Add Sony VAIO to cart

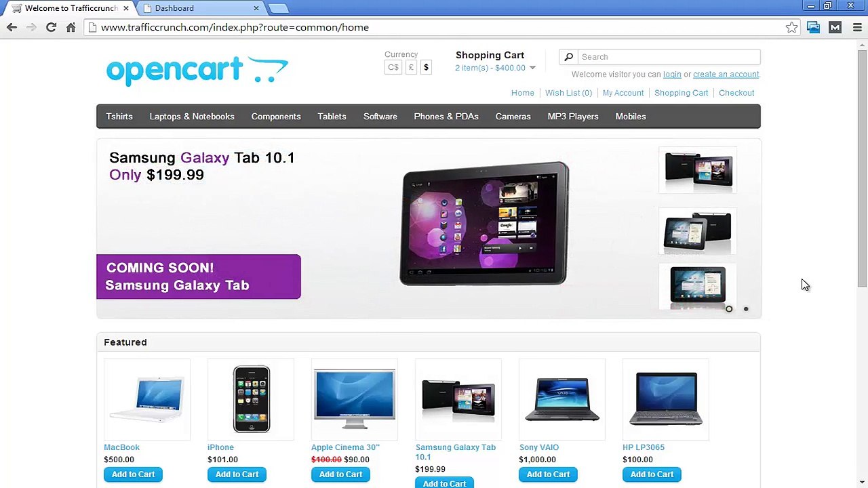[548, 474]
